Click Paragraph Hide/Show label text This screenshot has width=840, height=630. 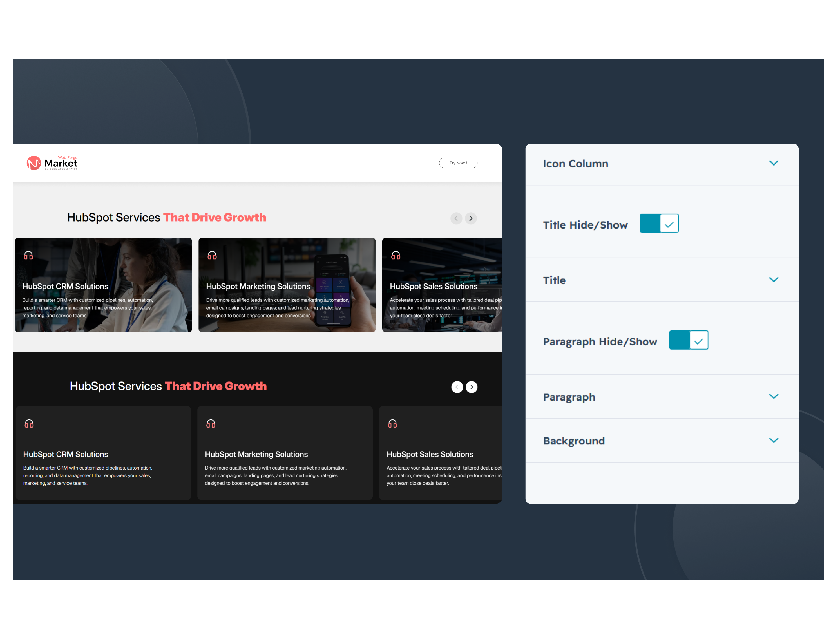click(600, 342)
